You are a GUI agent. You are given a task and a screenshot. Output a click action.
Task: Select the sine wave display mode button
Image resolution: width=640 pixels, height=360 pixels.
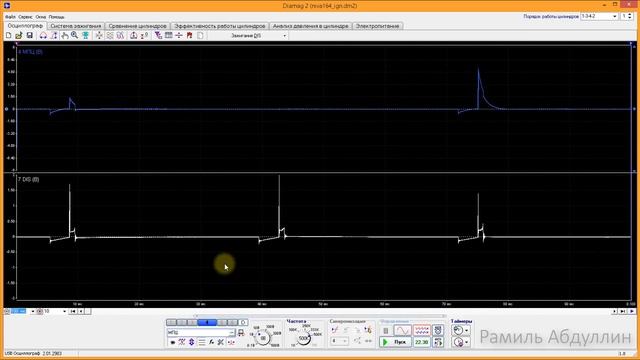(402, 330)
